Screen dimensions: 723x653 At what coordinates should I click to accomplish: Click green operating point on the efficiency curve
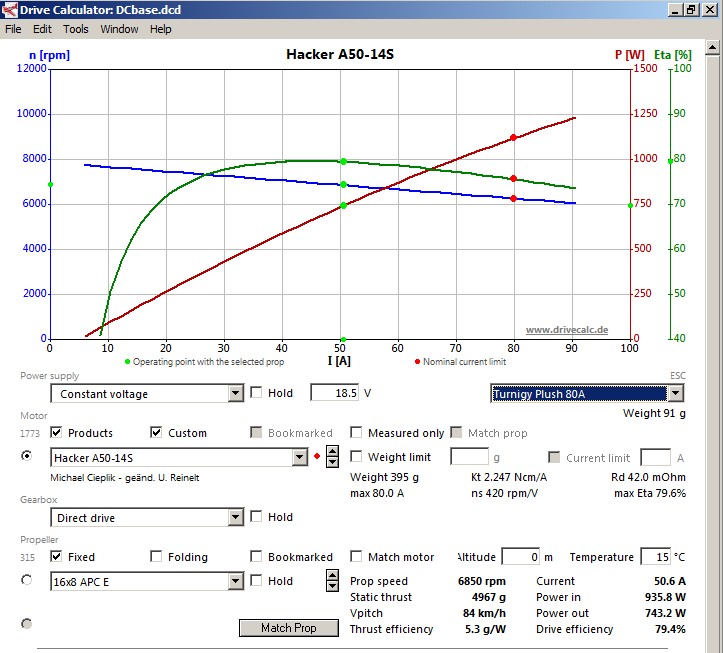pyautogui.click(x=343, y=161)
